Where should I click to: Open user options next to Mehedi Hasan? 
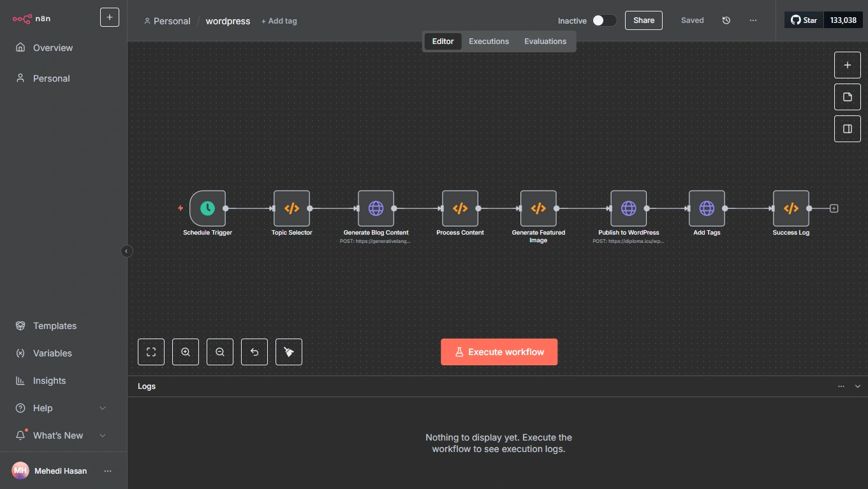point(108,471)
